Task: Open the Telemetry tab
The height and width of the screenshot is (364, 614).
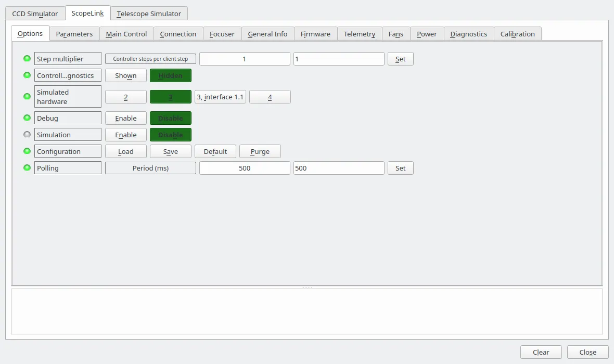Action: click(360, 34)
